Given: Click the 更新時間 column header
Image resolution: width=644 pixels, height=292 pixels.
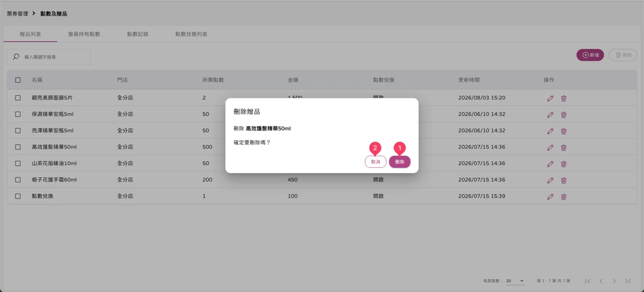Looking at the screenshot, I should [469, 80].
